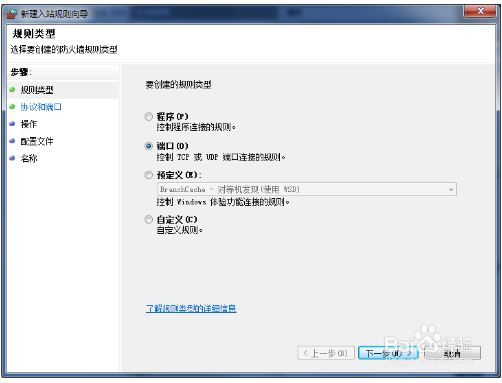Click the blue bullet beside 名称
Image resolution: width=502 pixels, height=383 pixels.
12,158
